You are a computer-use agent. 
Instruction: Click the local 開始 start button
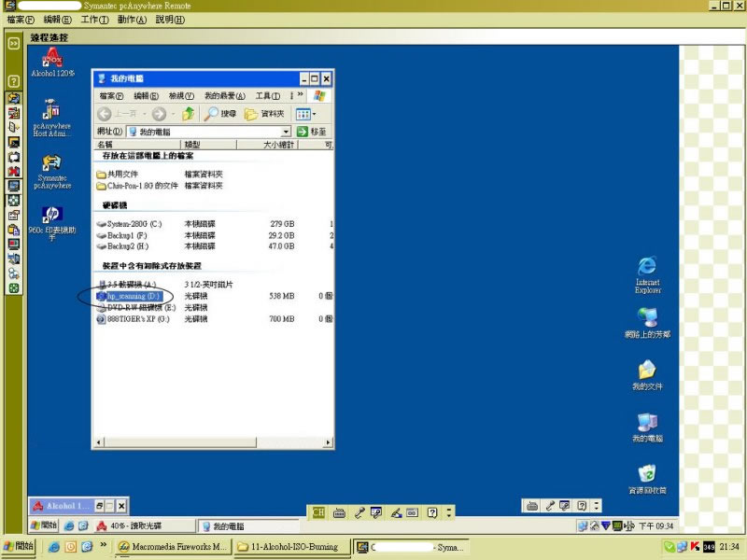19,546
